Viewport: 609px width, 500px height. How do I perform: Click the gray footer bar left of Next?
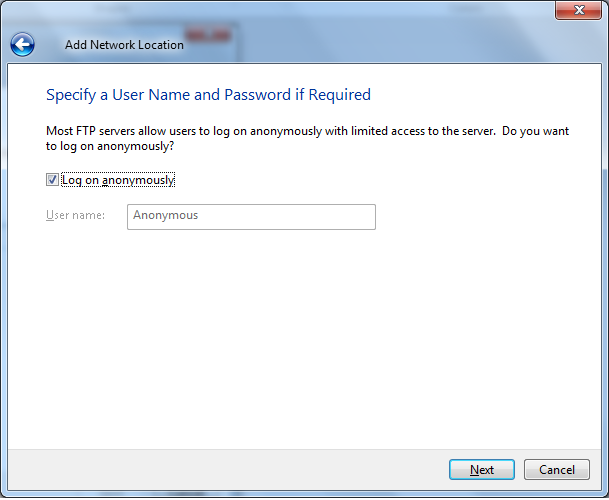coord(220,470)
